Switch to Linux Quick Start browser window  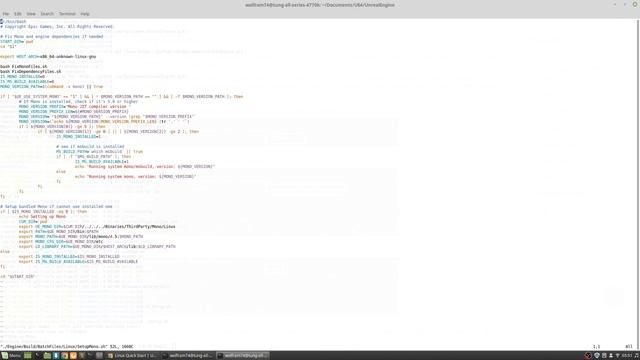(x=132, y=356)
